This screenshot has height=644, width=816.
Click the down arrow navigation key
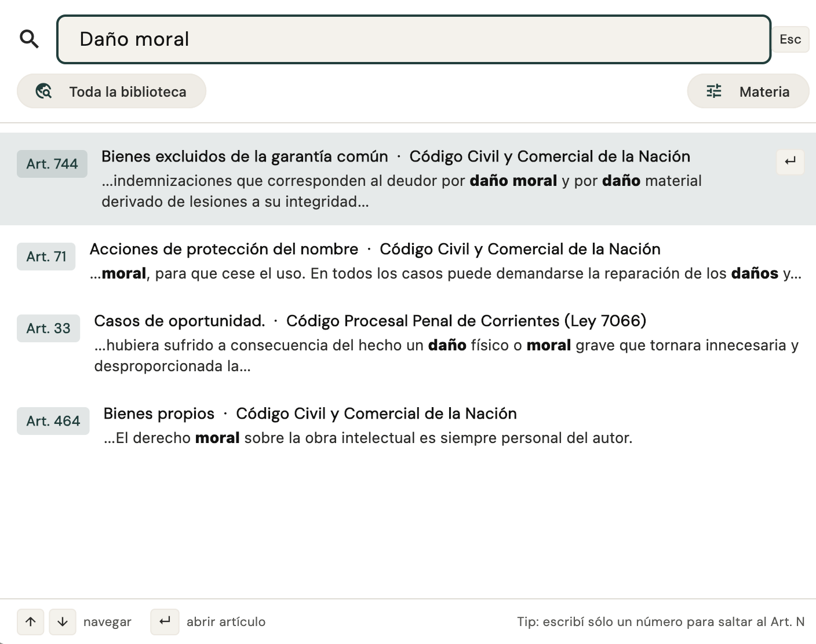63,622
